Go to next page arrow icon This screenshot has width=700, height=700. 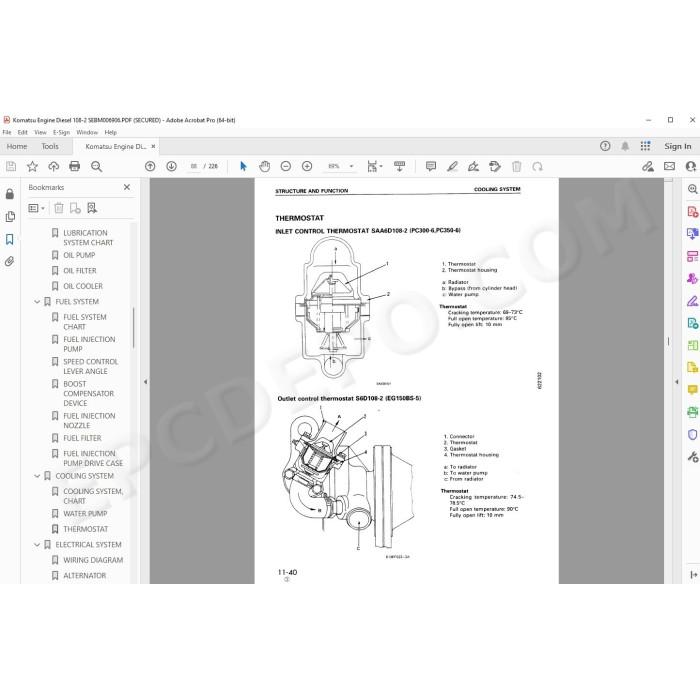171,167
